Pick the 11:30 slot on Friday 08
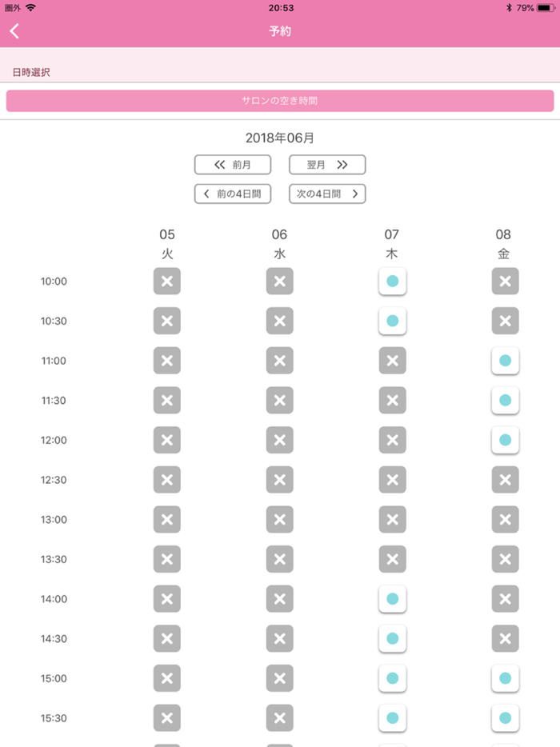Screen dimensions: 560x747 click(x=505, y=400)
